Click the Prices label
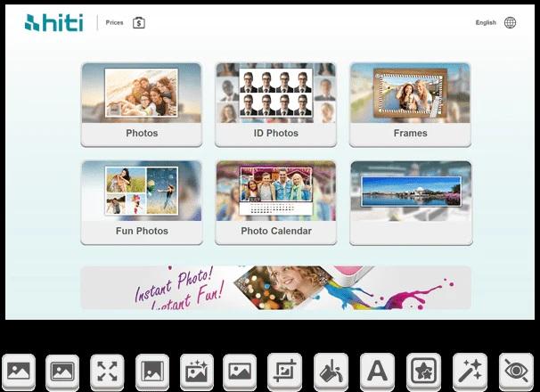This screenshot has width=540, height=392. tap(114, 23)
